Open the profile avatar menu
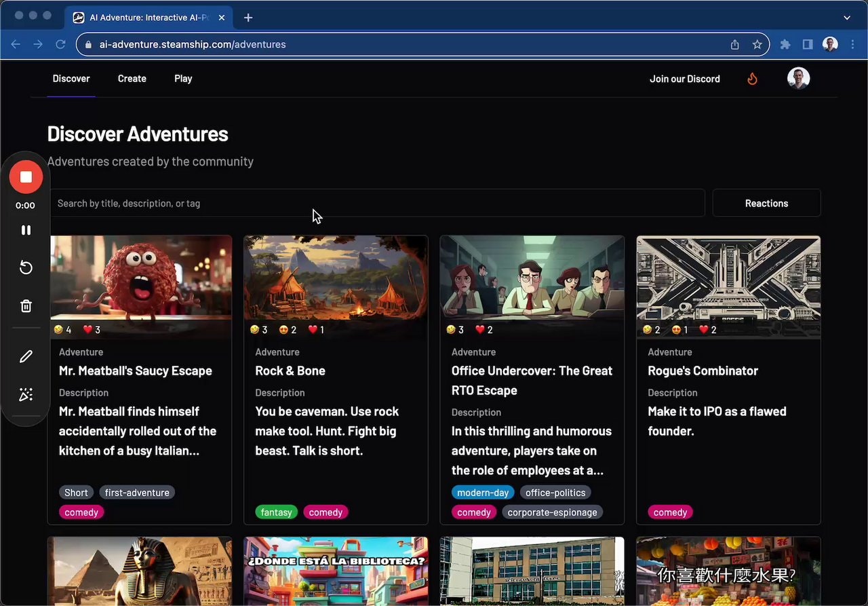 coord(799,78)
